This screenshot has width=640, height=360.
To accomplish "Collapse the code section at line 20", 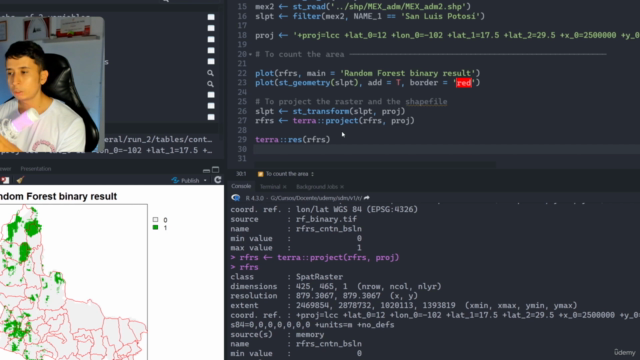I will coord(250,54).
